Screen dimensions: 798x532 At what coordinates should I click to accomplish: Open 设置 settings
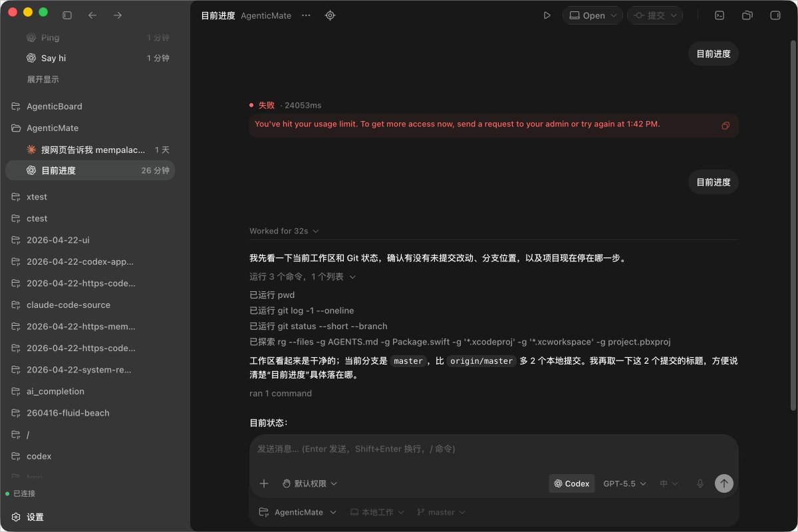27,517
